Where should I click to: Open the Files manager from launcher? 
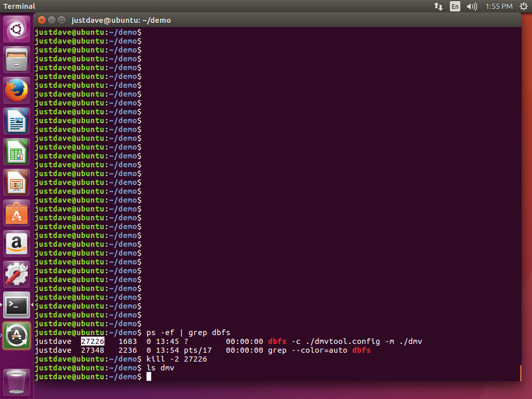(17, 60)
